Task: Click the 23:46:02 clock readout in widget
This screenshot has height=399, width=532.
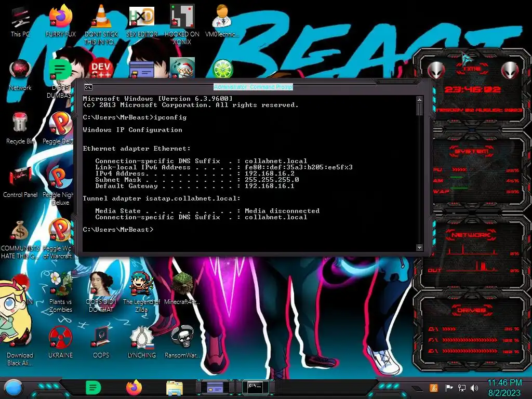Action: tap(472, 89)
